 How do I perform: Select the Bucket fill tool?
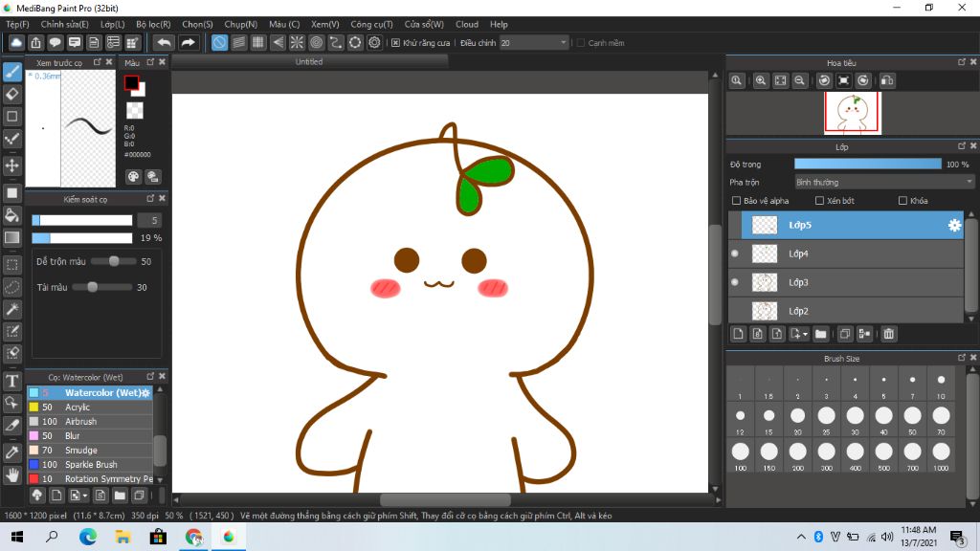coord(11,215)
